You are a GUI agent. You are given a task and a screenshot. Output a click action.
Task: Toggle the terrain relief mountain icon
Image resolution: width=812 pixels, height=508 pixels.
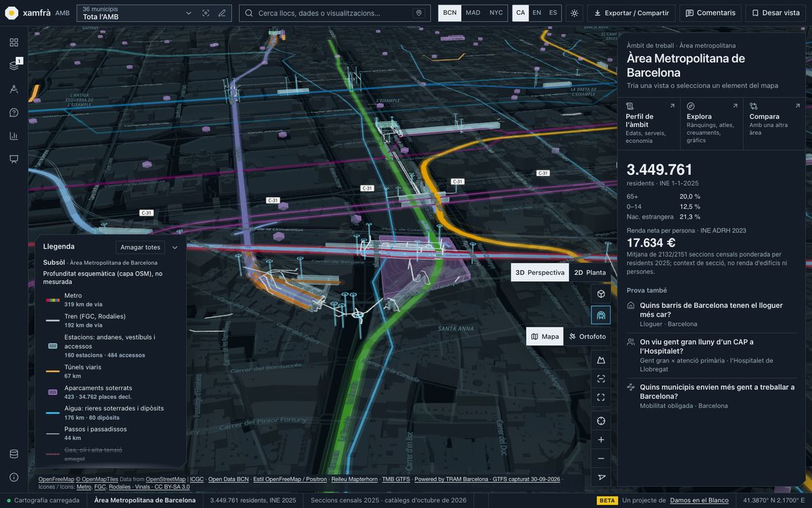(601, 360)
